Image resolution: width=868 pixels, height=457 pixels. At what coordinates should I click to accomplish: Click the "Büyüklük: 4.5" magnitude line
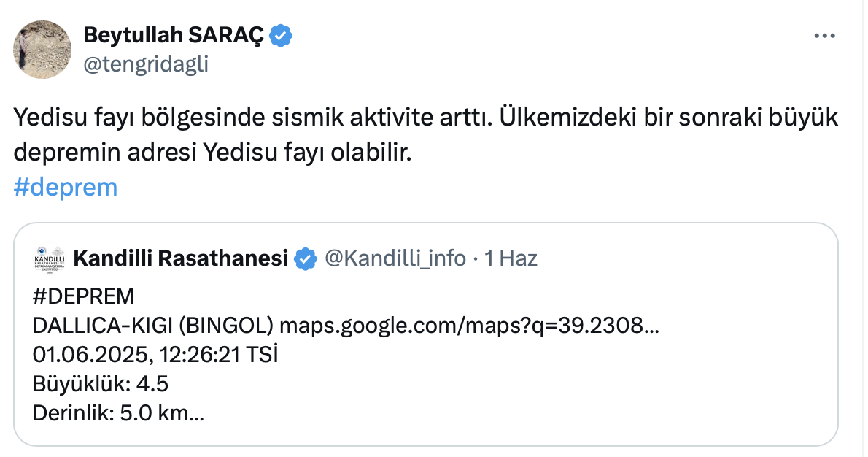[x=101, y=384]
